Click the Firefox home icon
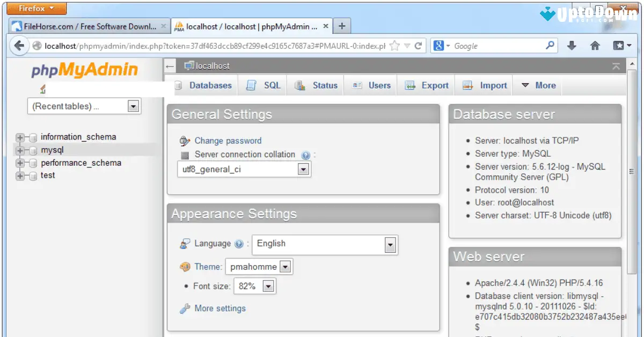This screenshot has width=644, height=337. pos(595,45)
